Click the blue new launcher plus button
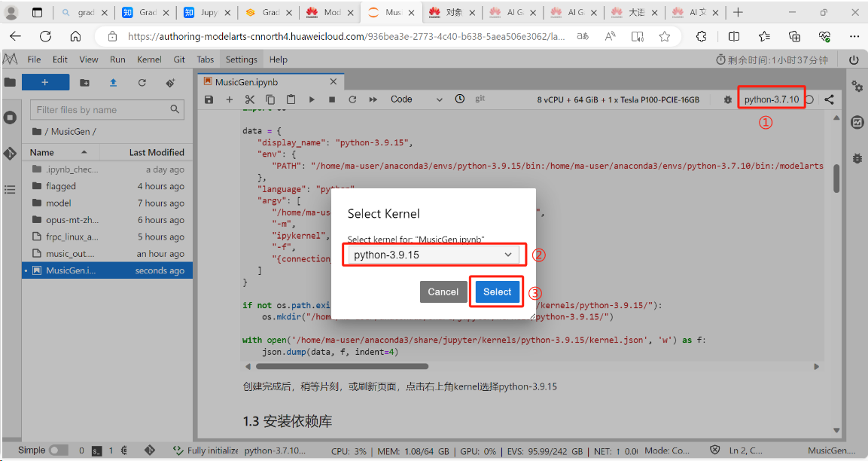 45,83
